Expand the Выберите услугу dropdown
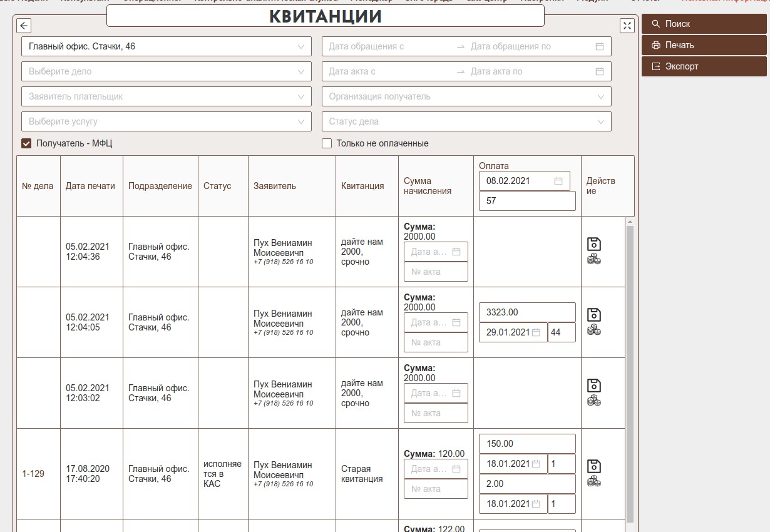 [166, 121]
